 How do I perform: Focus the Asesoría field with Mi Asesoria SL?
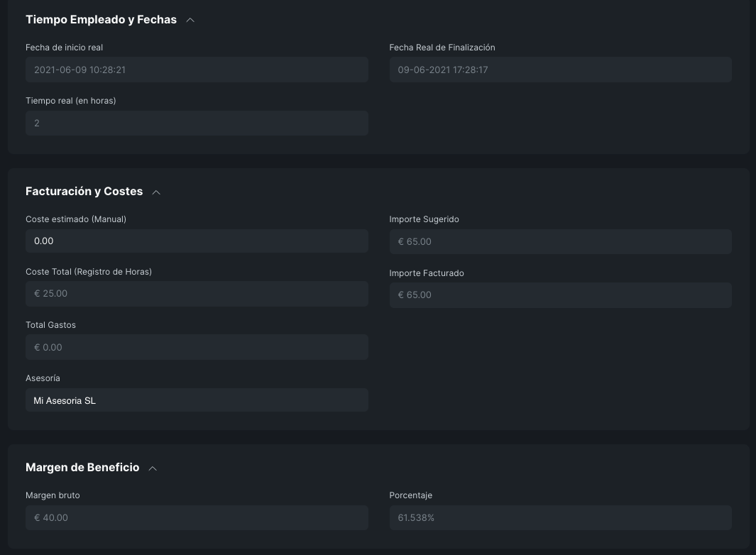197,401
